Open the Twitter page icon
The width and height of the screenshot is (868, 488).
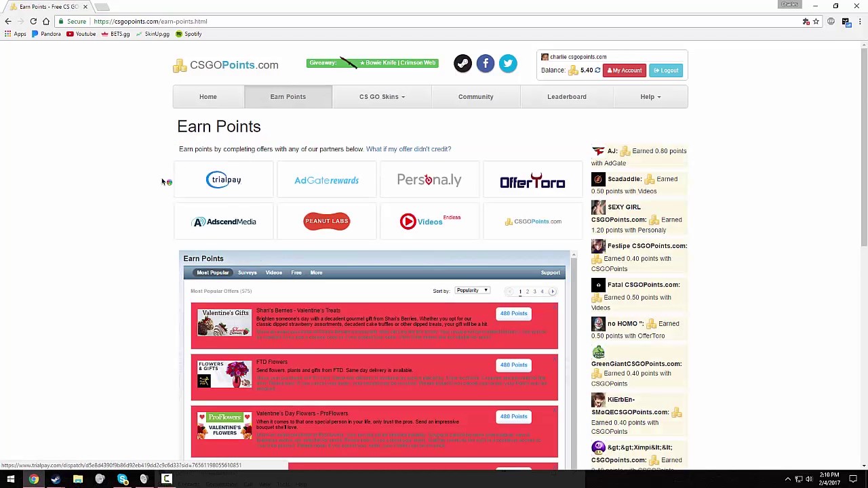[x=508, y=64]
